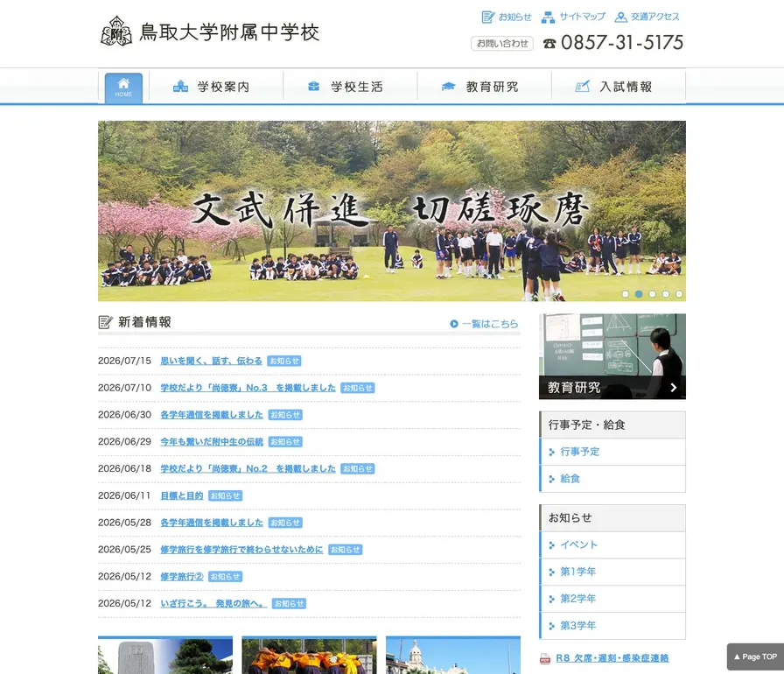
Task: Open 給食 in sidebar
Action: click(x=612, y=479)
